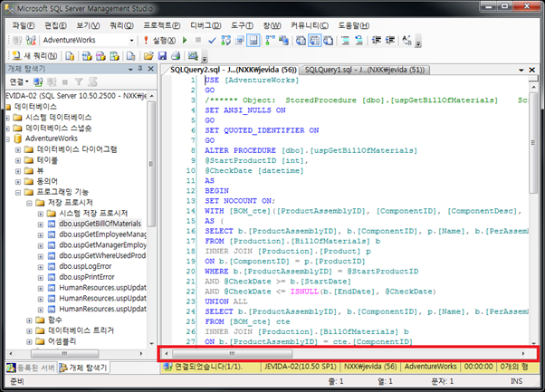Display the estimated execution plan
This screenshot has height=392, width=545.
coord(225,41)
